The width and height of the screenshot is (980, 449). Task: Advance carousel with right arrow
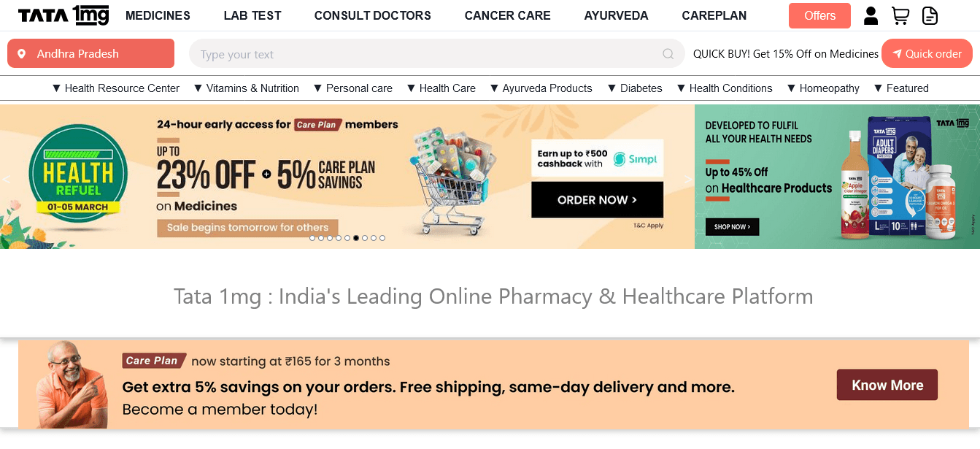click(687, 180)
